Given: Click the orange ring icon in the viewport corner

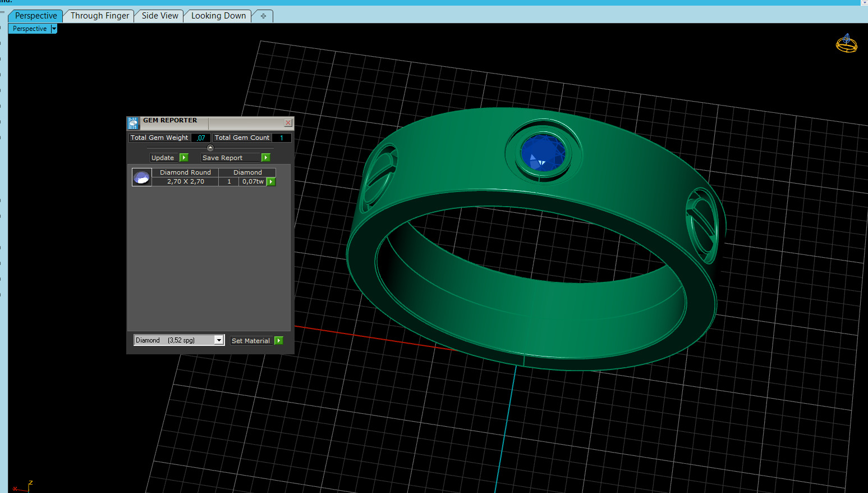Looking at the screenshot, I should 847,43.
